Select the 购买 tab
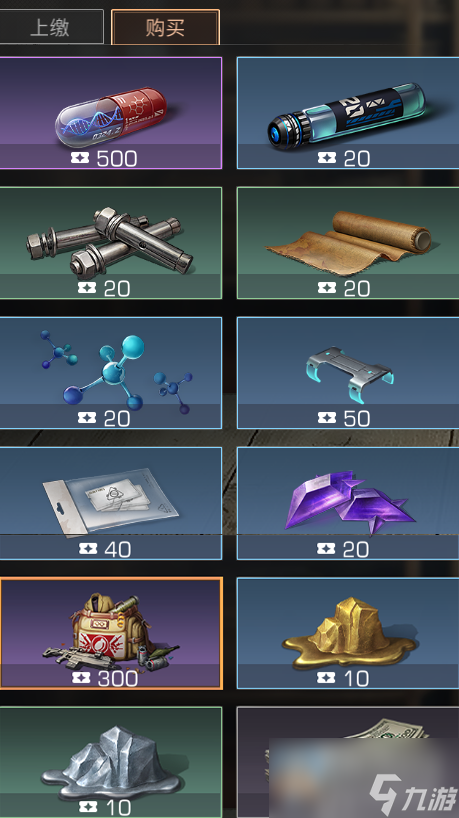Screen dimensions: 459x818 point(165,27)
